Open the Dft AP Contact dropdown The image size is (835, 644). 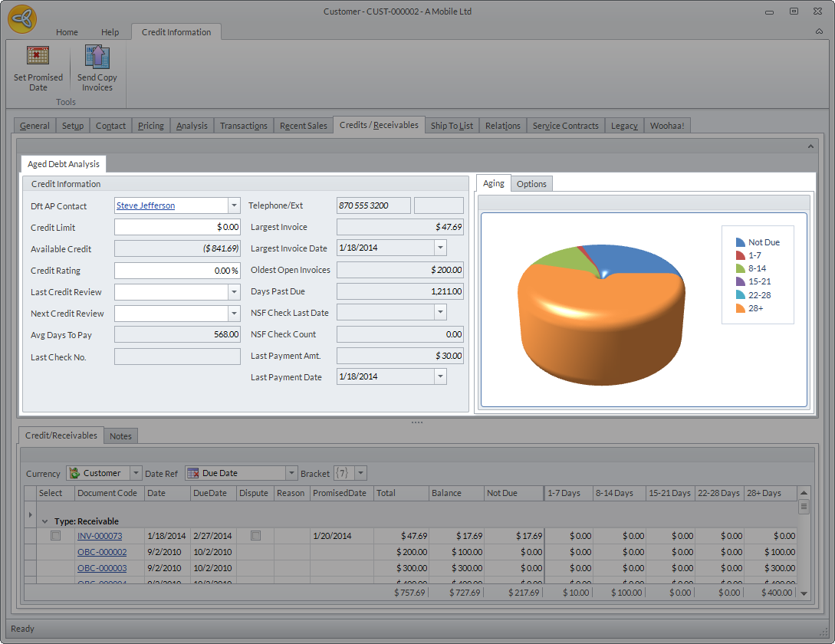tap(234, 205)
